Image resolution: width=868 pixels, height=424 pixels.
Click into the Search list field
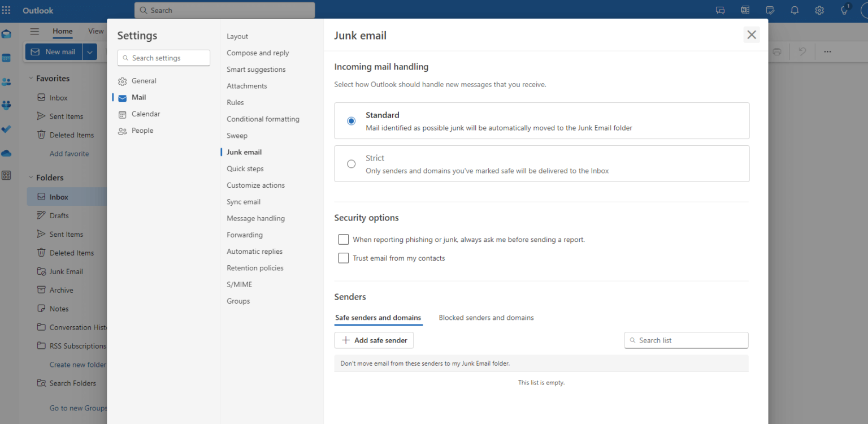tap(685, 340)
